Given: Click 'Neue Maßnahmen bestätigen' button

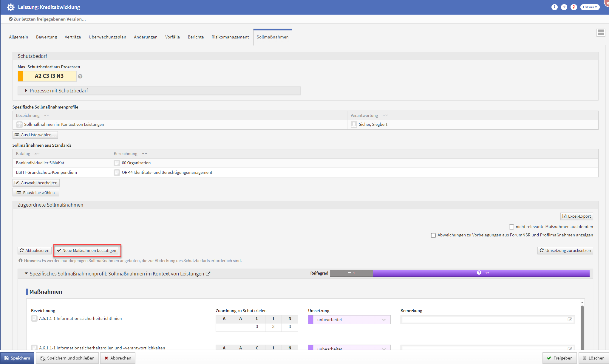Looking at the screenshot, I should (x=87, y=250).
